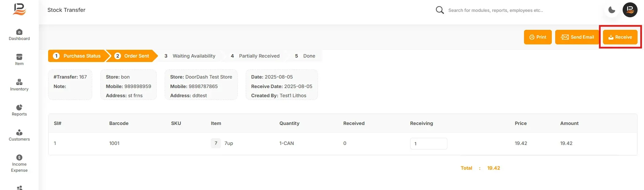Click the Receiving quantity input field
The width and height of the screenshot is (644, 190).
[x=429, y=144]
